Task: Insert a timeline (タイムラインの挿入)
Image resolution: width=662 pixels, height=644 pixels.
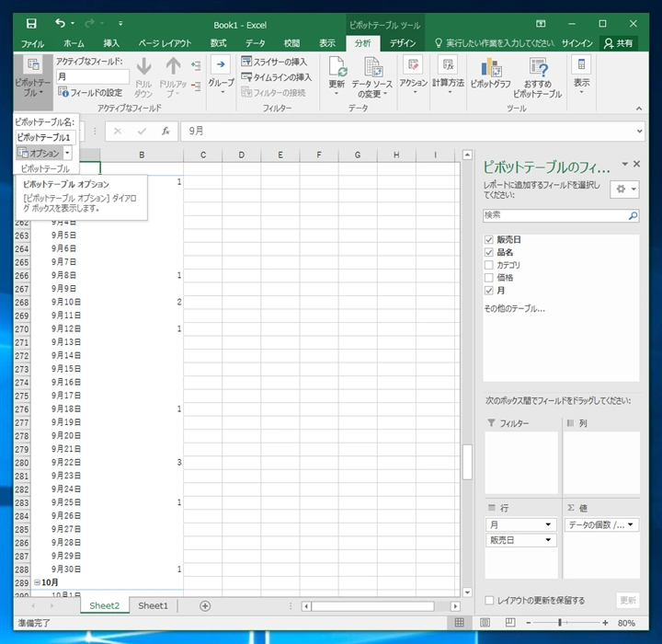Action: pos(276,77)
